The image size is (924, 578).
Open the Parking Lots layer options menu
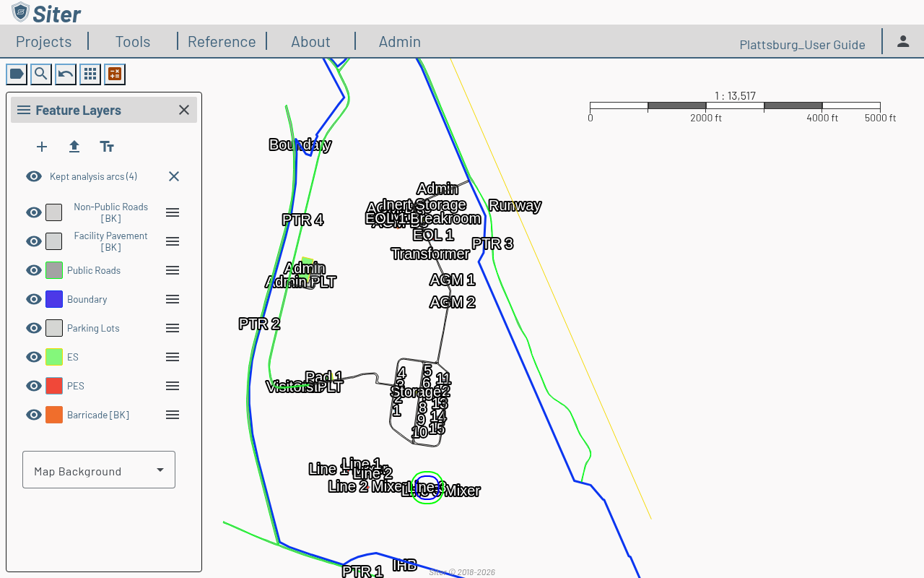pyautogui.click(x=173, y=328)
